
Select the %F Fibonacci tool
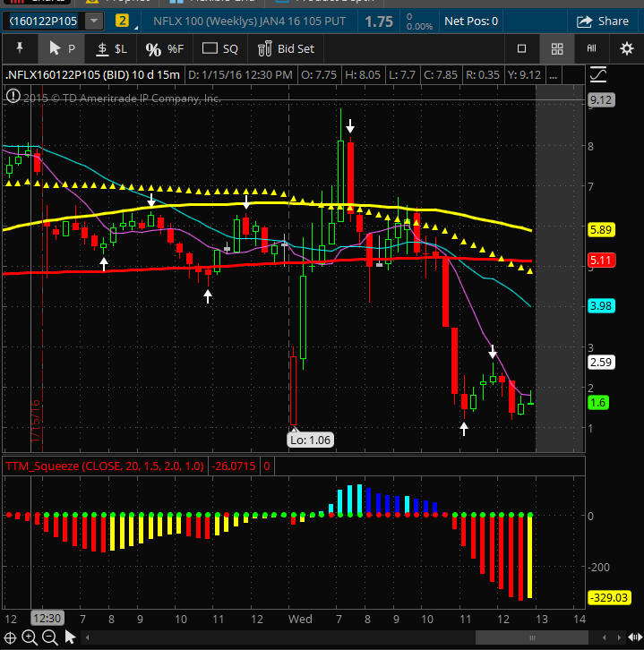164,48
